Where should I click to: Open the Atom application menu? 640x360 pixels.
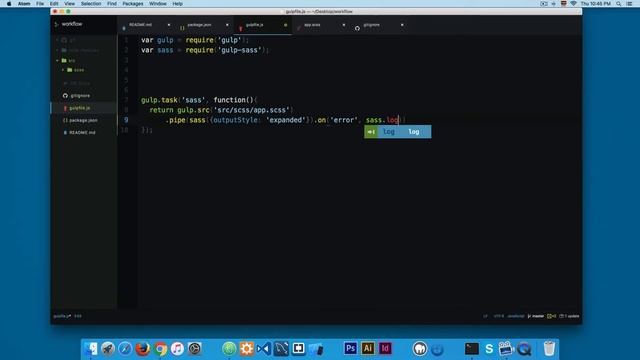coord(24,4)
